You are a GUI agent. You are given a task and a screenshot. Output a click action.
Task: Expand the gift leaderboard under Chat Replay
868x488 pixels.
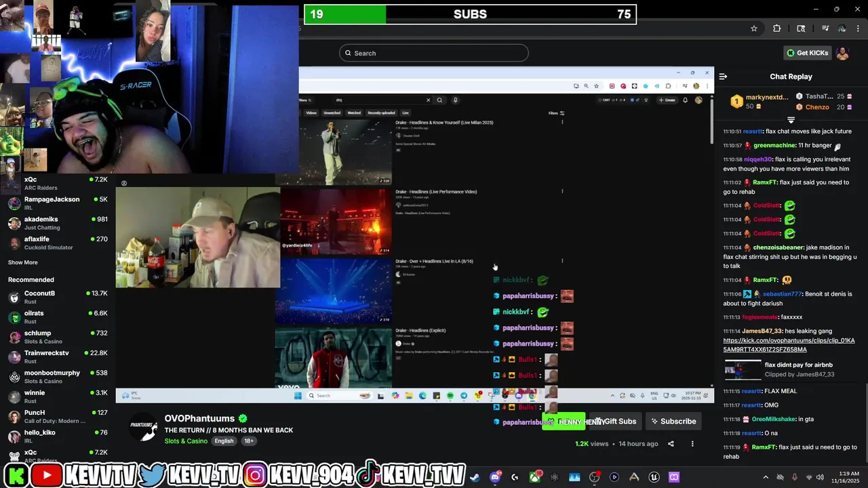(791, 120)
